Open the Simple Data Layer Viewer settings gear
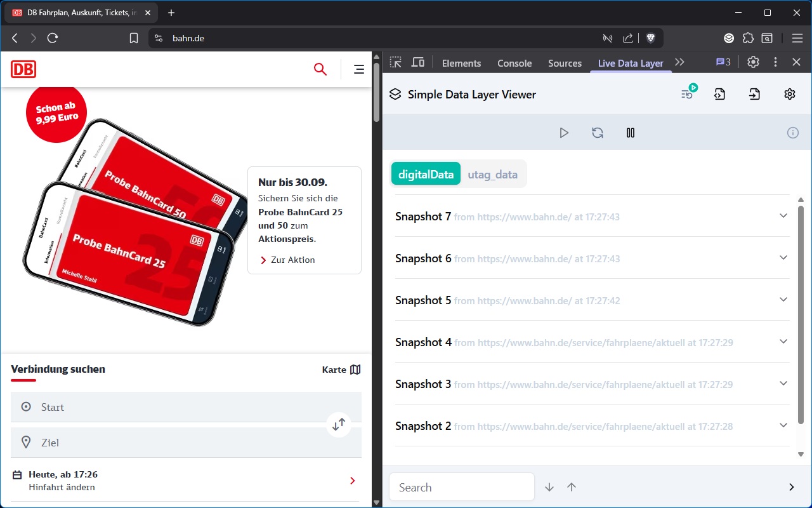812x508 pixels. click(x=789, y=93)
